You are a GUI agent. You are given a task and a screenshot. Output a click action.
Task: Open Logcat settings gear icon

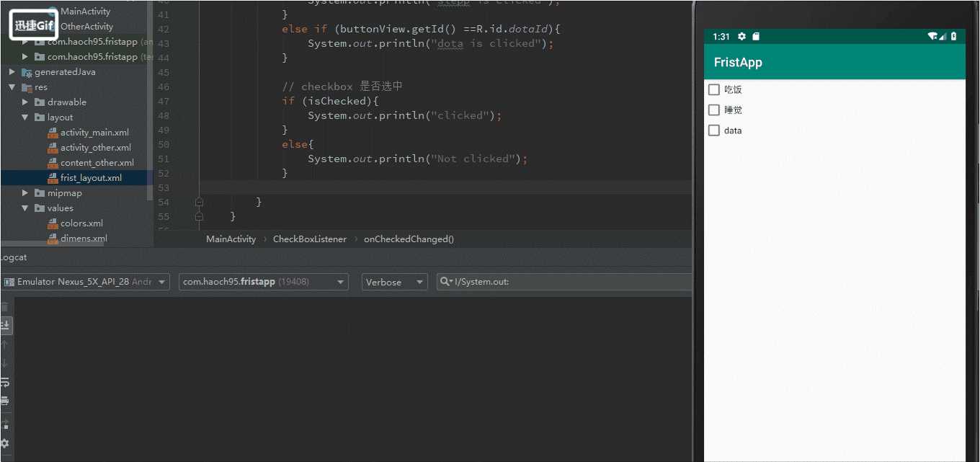click(x=4, y=443)
